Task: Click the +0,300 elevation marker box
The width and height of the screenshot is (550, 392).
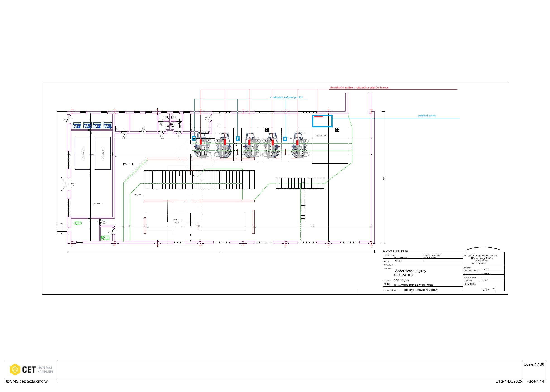Action: pyautogui.click(x=139, y=195)
